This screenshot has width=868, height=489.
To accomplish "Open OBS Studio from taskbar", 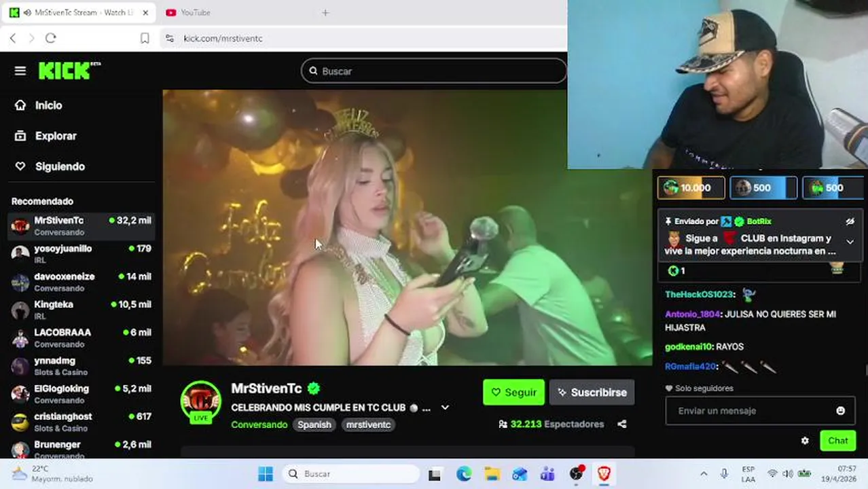I will (576, 473).
